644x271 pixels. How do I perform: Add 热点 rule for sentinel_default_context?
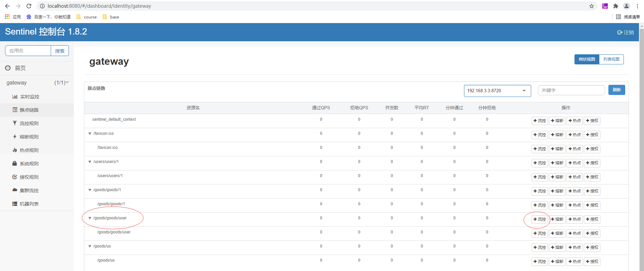(574, 121)
